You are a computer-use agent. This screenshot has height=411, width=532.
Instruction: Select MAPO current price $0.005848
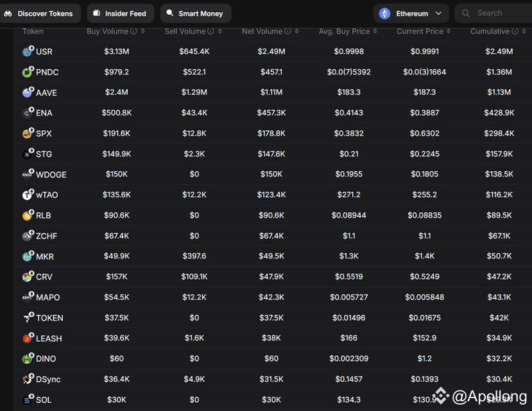[424, 297]
